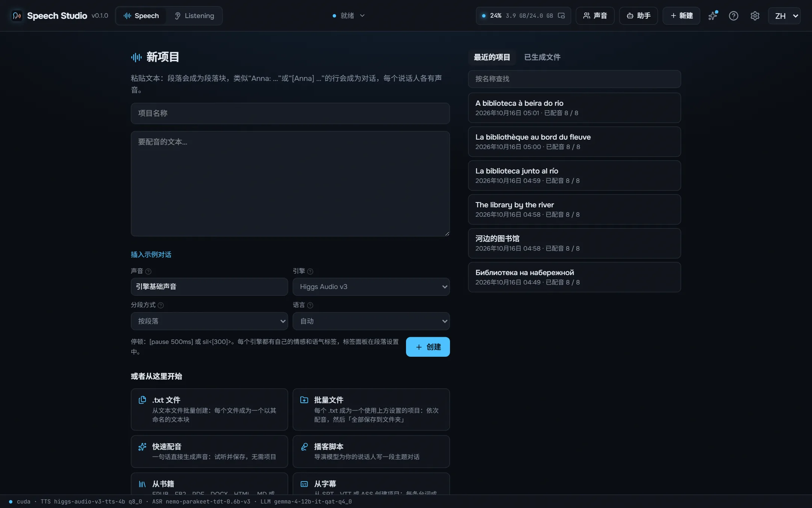Open project 河边的图书馆

coord(574,243)
